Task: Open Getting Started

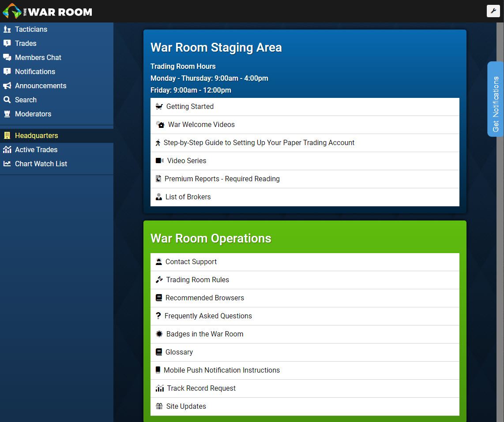Action: click(190, 106)
